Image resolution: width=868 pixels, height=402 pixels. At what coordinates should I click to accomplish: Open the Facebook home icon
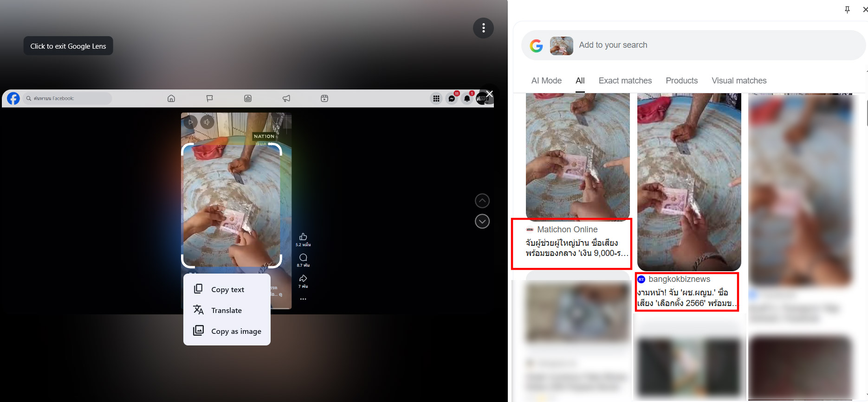[171, 98]
